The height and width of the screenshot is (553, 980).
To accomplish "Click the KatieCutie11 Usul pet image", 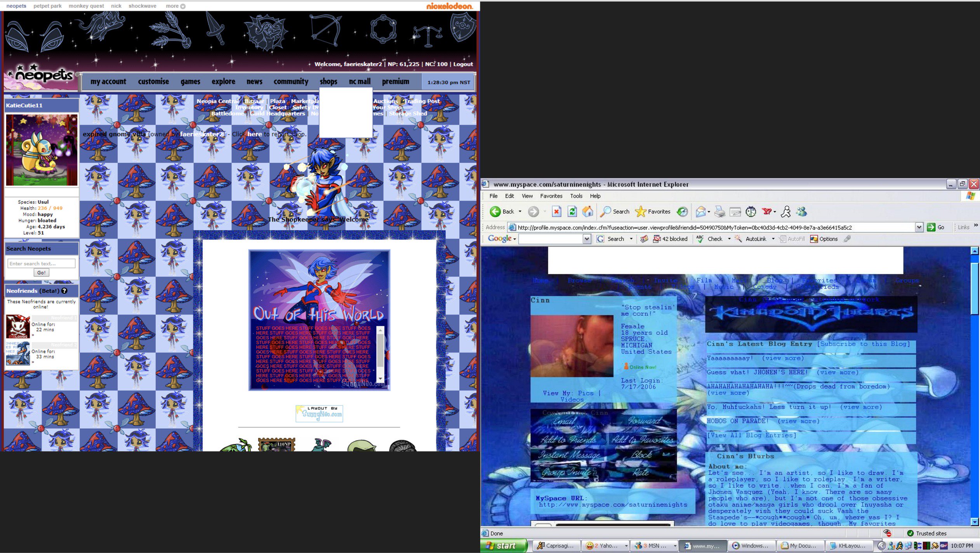I will (42, 150).
